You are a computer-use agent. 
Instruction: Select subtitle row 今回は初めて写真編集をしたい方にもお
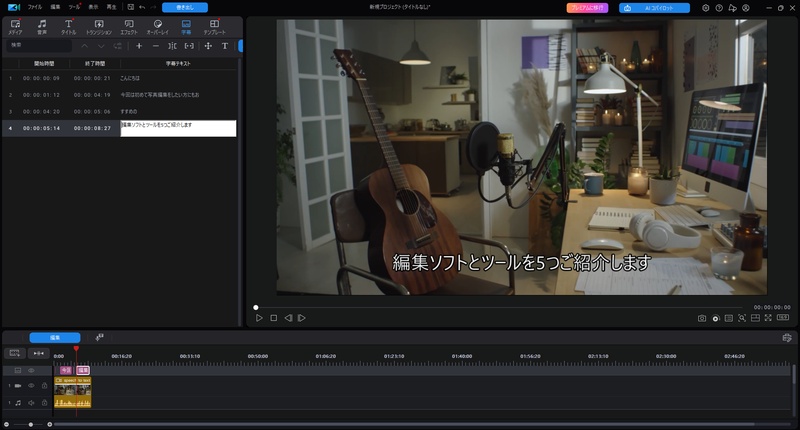pos(119,95)
